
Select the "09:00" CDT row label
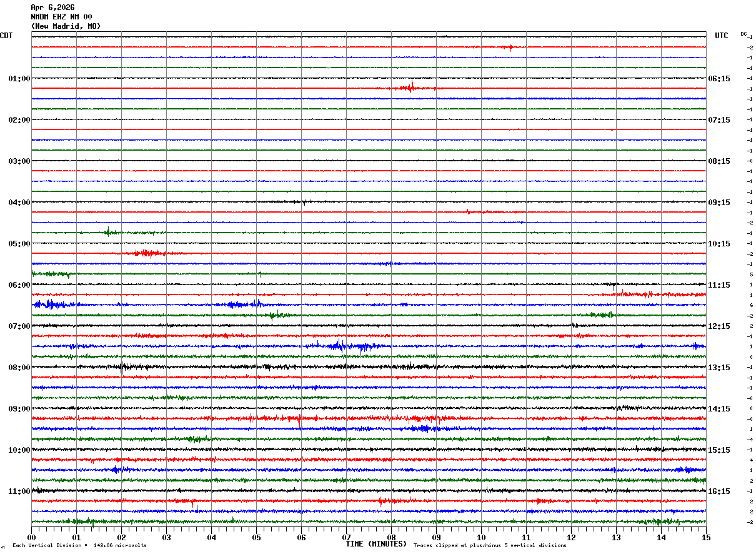point(19,409)
